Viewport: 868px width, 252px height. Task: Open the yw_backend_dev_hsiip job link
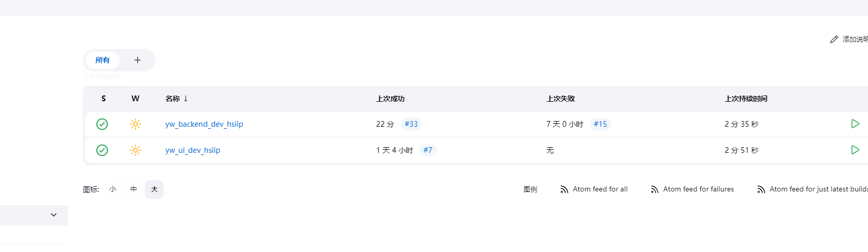(204, 124)
